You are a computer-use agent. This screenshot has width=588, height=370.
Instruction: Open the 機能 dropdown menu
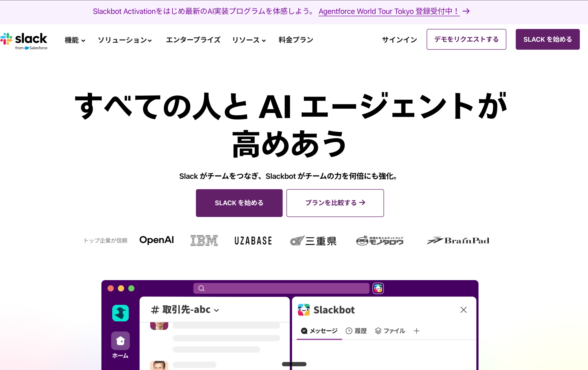pyautogui.click(x=75, y=40)
